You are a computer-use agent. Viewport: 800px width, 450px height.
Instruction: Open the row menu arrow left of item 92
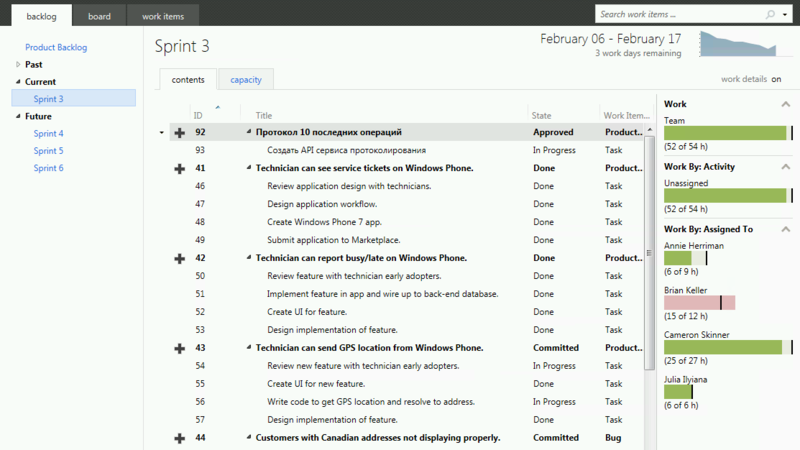point(162,133)
